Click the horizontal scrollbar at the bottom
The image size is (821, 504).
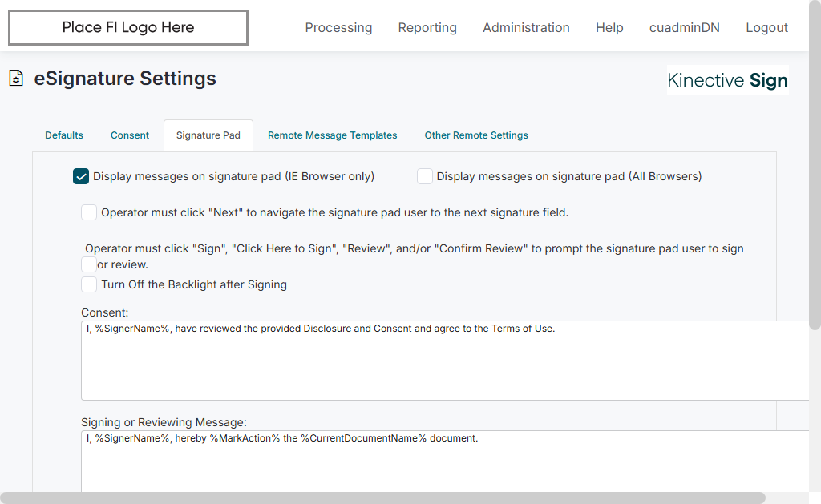tap(383, 498)
